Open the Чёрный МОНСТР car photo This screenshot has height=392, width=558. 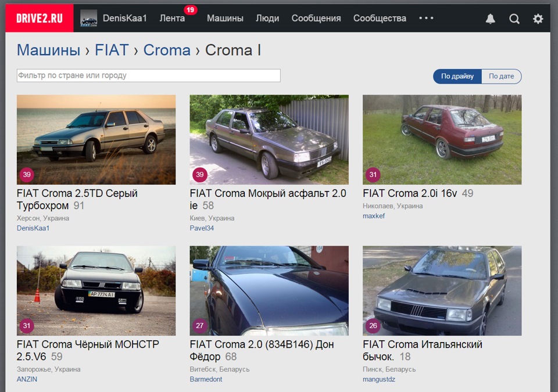point(96,290)
